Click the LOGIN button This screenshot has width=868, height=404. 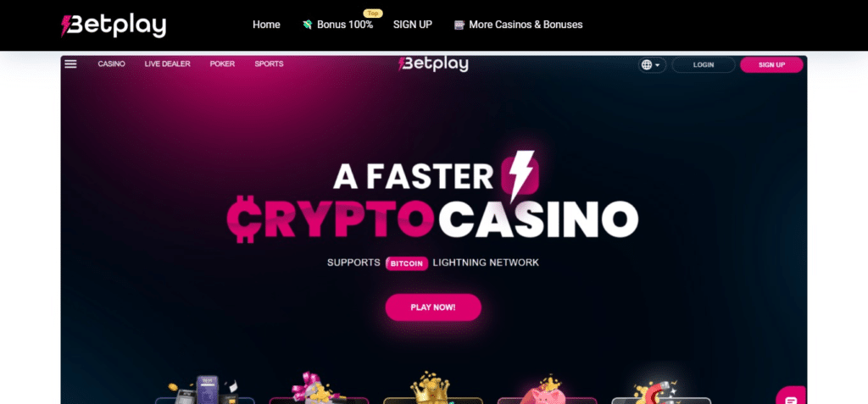704,64
